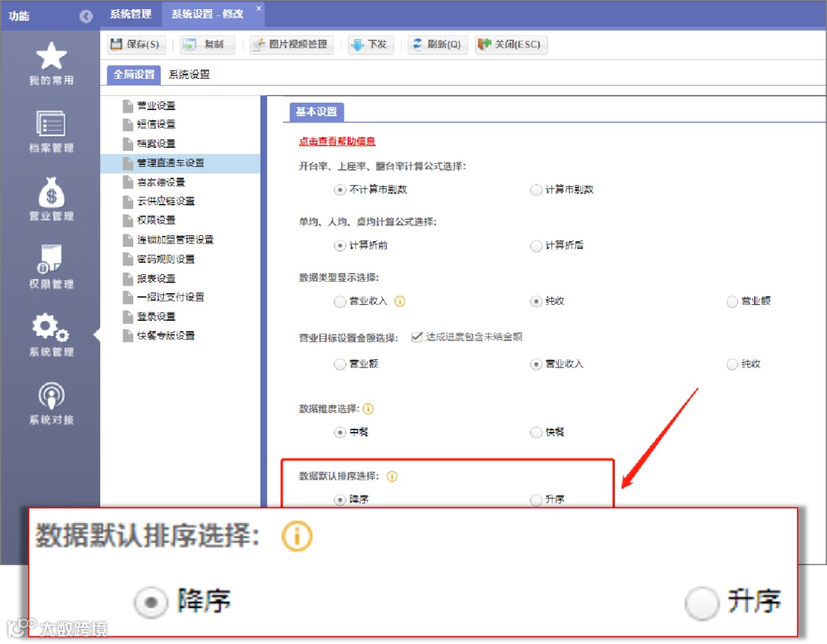Switch to 系统设置 sub-tab
This screenshot has width=827, height=644.
tap(189, 74)
